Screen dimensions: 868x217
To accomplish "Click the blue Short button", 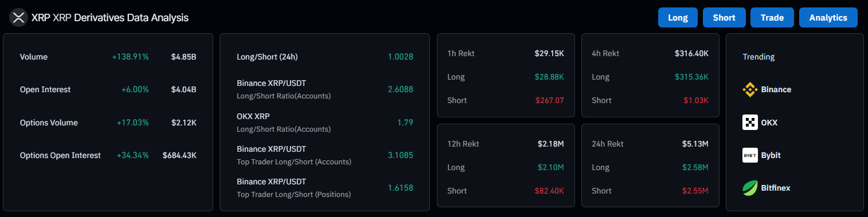I will (x=724, y=18).
